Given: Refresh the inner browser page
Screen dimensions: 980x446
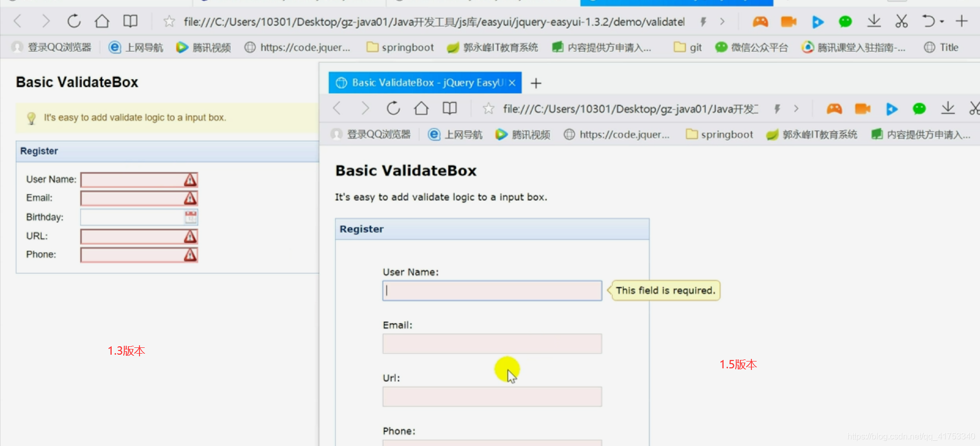Looking at the screenshot, I should (393, 109).
